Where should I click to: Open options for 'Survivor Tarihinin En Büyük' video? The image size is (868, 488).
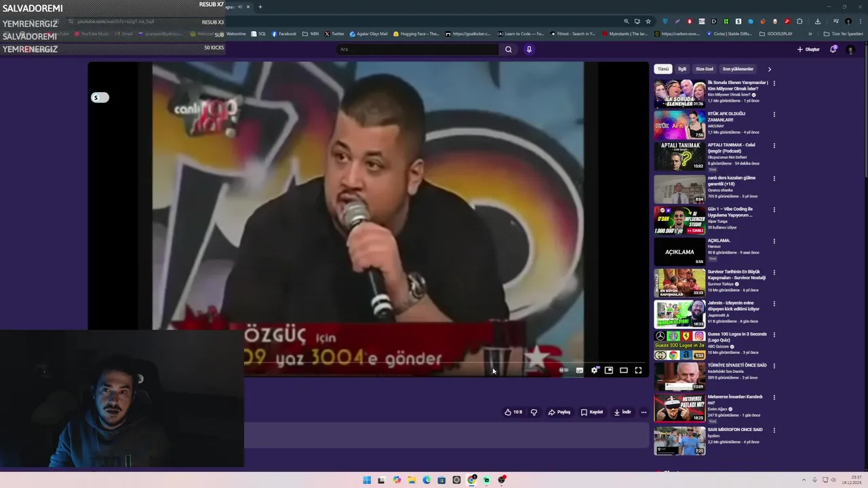[774, 272]
